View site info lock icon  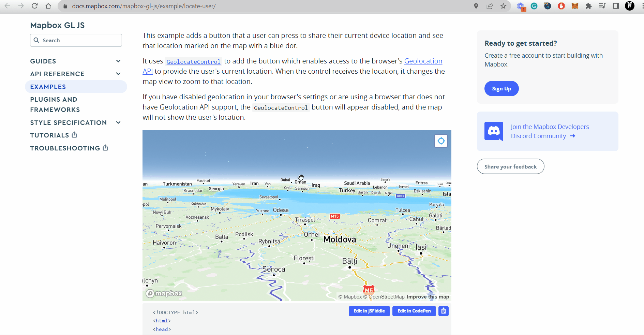[65, 6]
